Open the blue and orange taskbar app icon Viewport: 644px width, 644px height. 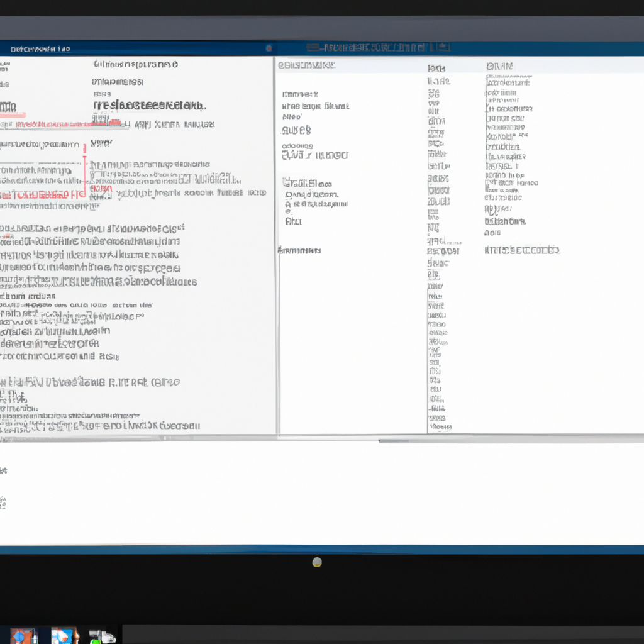click(x=23, y=635)
